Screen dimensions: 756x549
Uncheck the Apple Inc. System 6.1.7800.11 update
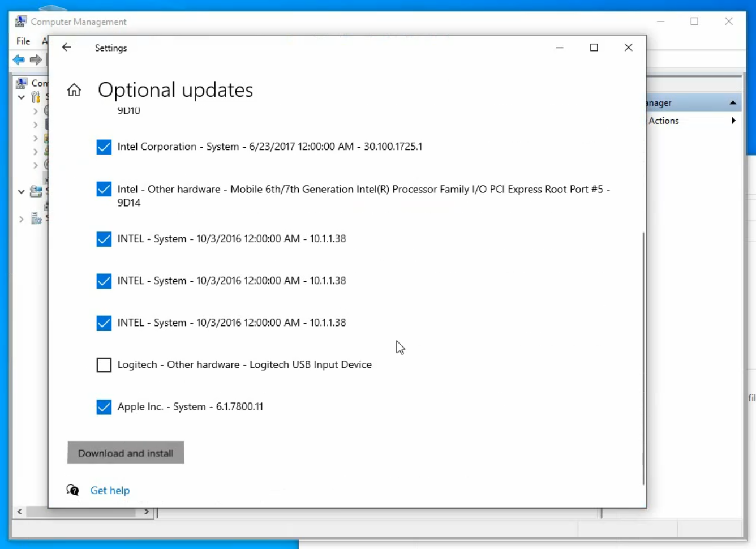pos(104,407)
